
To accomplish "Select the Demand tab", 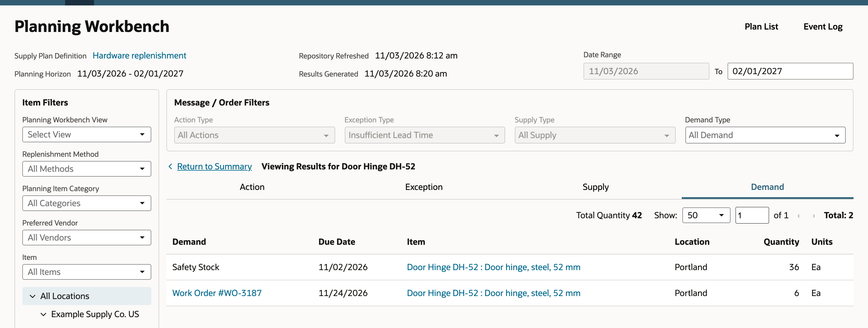I will [767, 187].
